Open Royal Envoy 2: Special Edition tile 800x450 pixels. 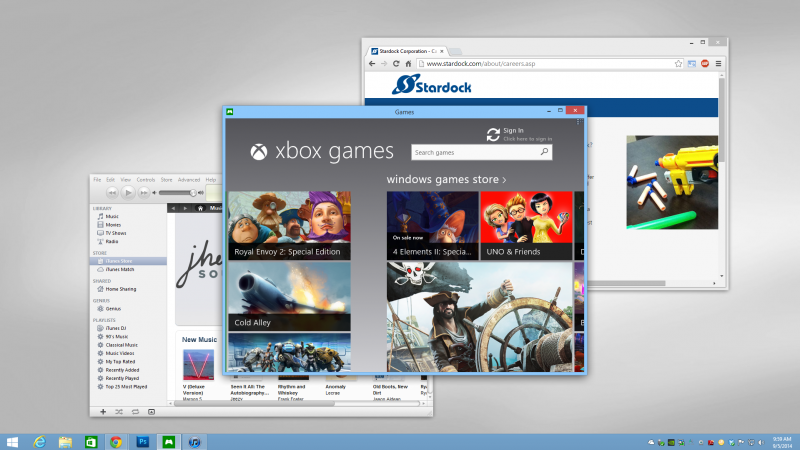289,226
